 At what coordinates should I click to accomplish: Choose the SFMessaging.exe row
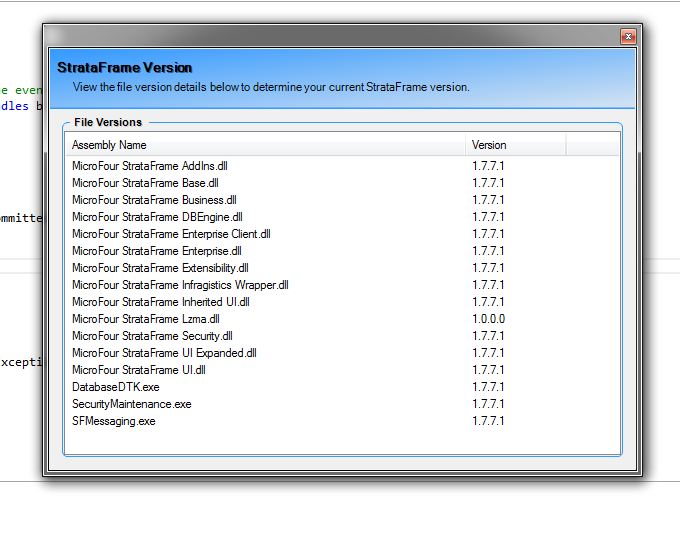click(114, 421)
